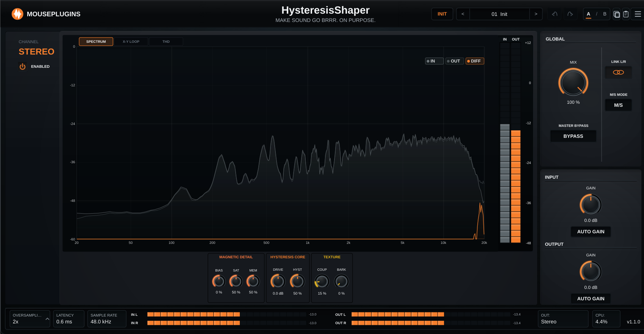Click the HYST knob
644x334 pixels.
[297, 281]
